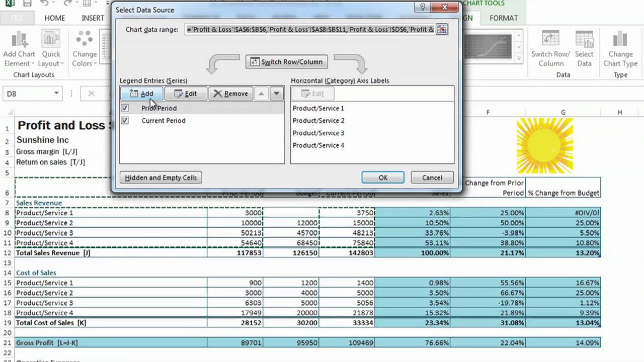The height and width of the screenshot is (362, 644).
Task: Click the sun logo image
Action: point(545,146)
